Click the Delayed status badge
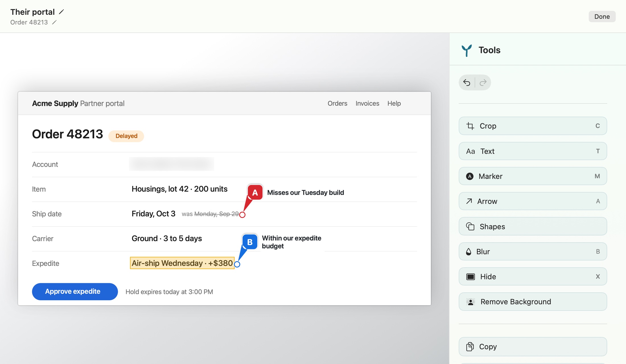The image size is (626, 364). 126,136
